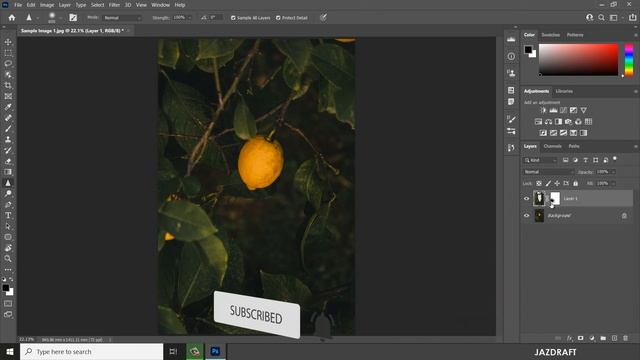Toggle lock all padlock icon

pos(576,184)
